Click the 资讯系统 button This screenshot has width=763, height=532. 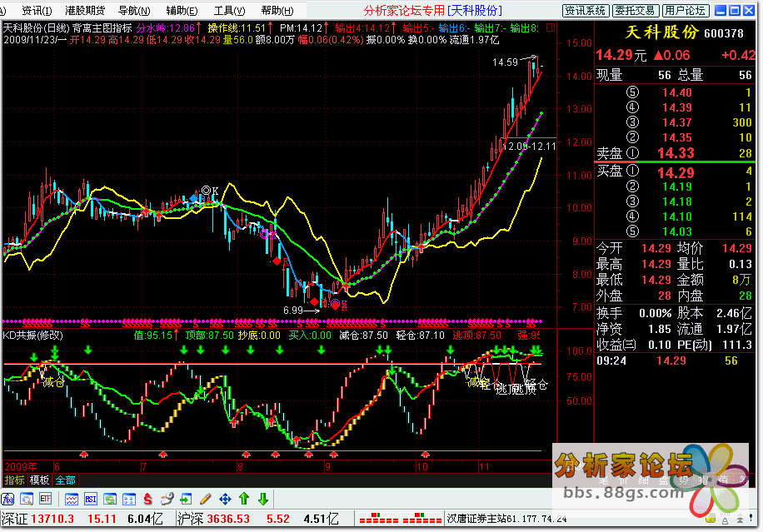coord(586,11)
